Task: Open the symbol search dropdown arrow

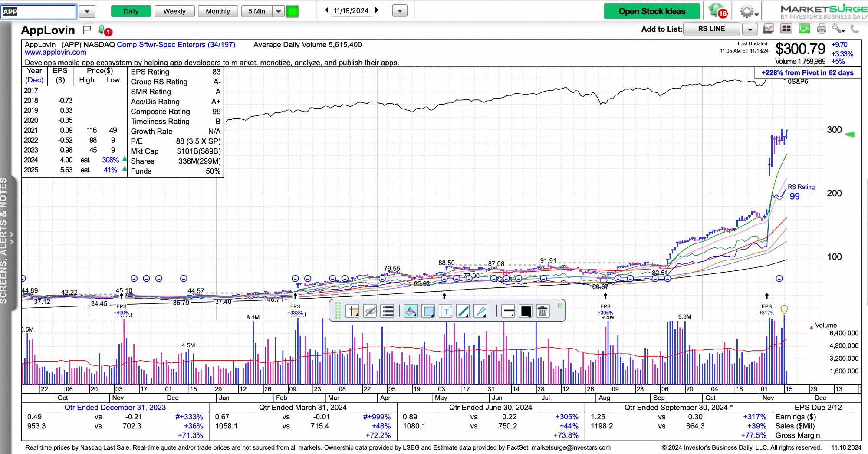Action: click(87, 11)
